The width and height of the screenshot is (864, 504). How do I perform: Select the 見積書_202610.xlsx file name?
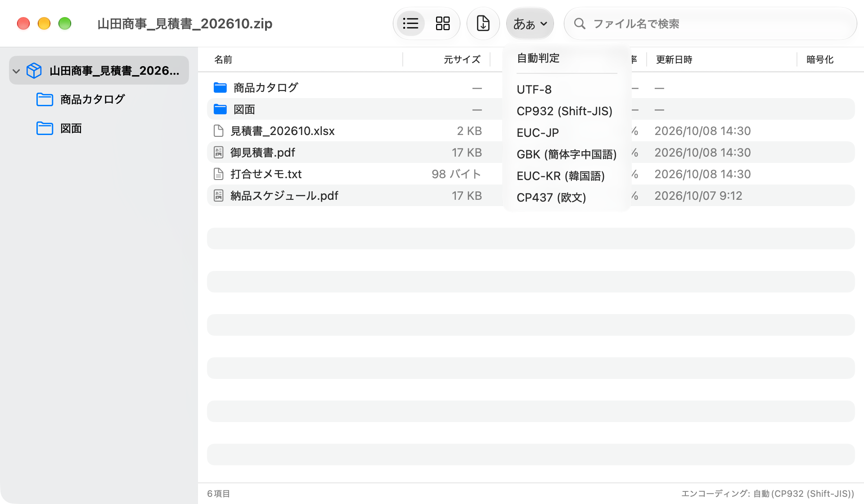click(x=283, y=131)
